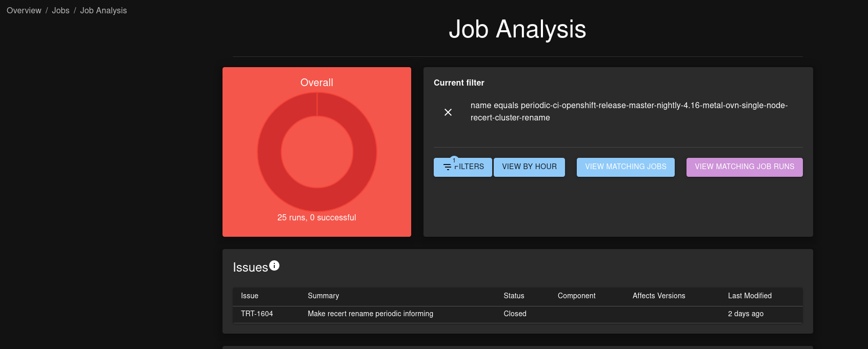Click the Status column header

click(x=514, y=296)
